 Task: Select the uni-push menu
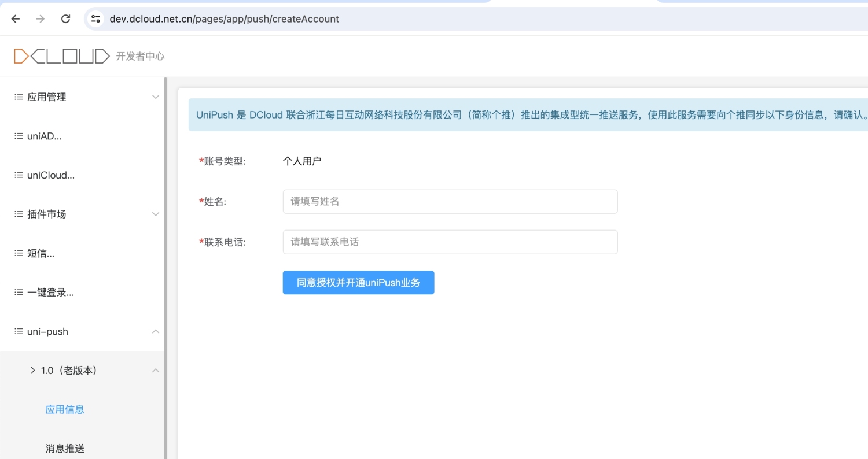point(47,331)
